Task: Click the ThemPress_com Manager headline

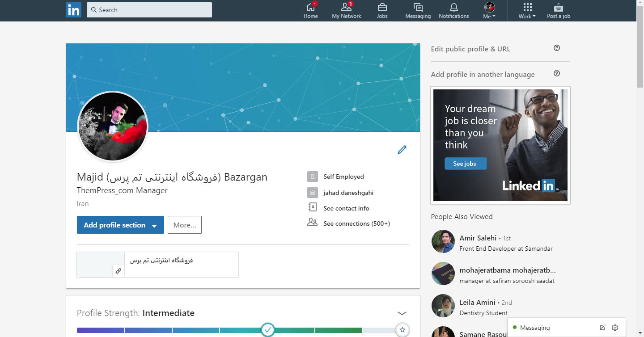Action: pos(122,190)
